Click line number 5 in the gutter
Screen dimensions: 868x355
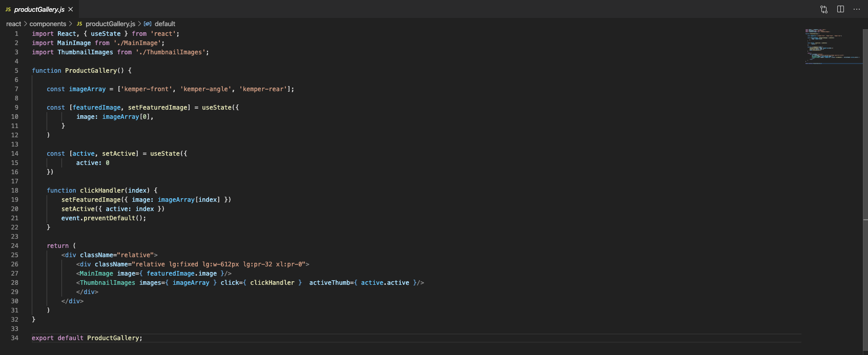16,71
